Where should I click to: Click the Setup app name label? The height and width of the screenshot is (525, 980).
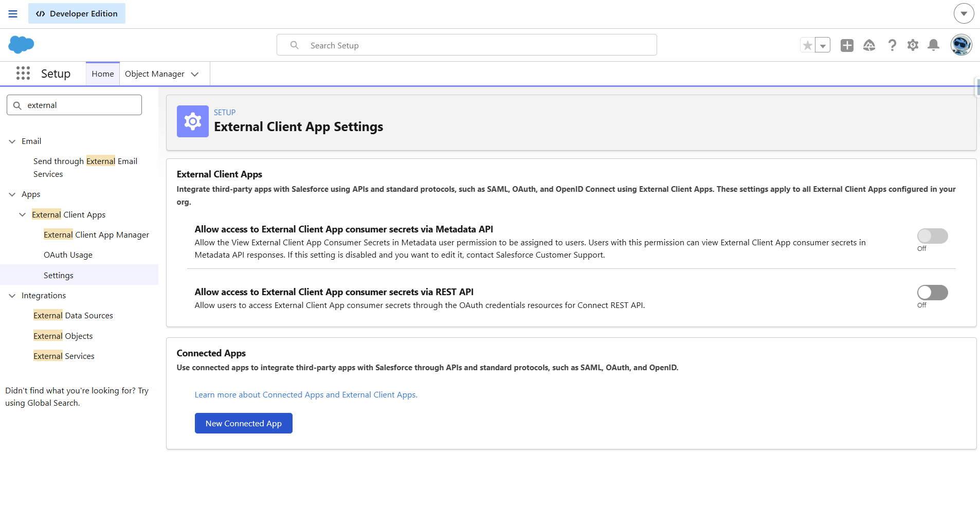pos(56,74)
